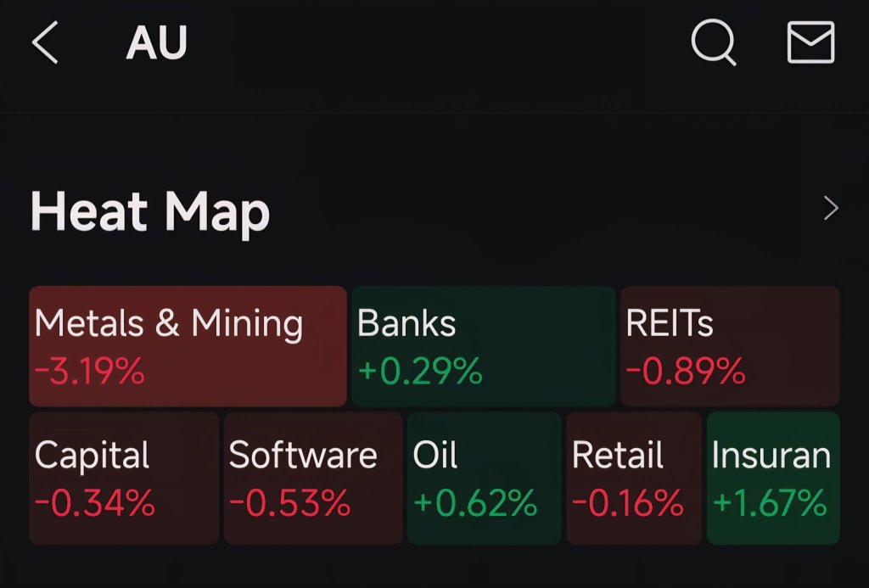The width and height of the screenshot is (869, 588).
Task: Open the Retail sector tile
Action: tap(634, 478)
